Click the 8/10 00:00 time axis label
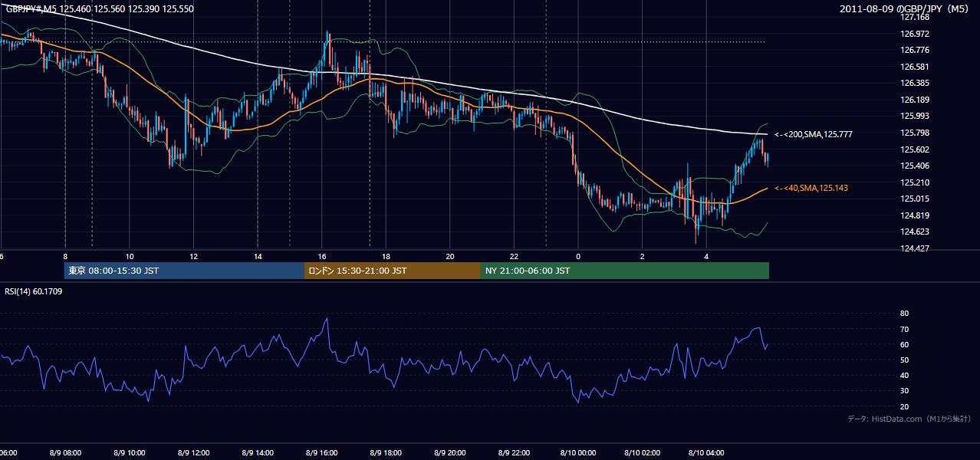Viewport: 980px width, 460px height. click(x=578, y=452)
